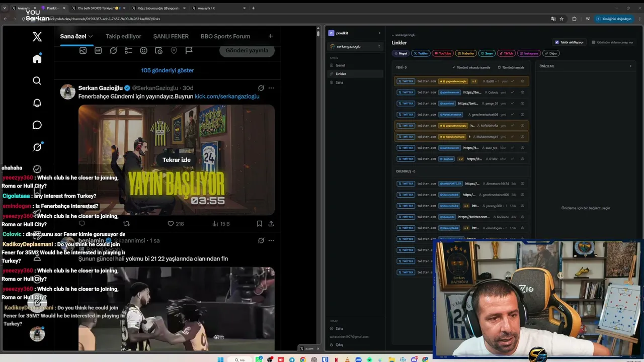Open serkangazioglu channel selector dropdown

click(x=355, y=46)
